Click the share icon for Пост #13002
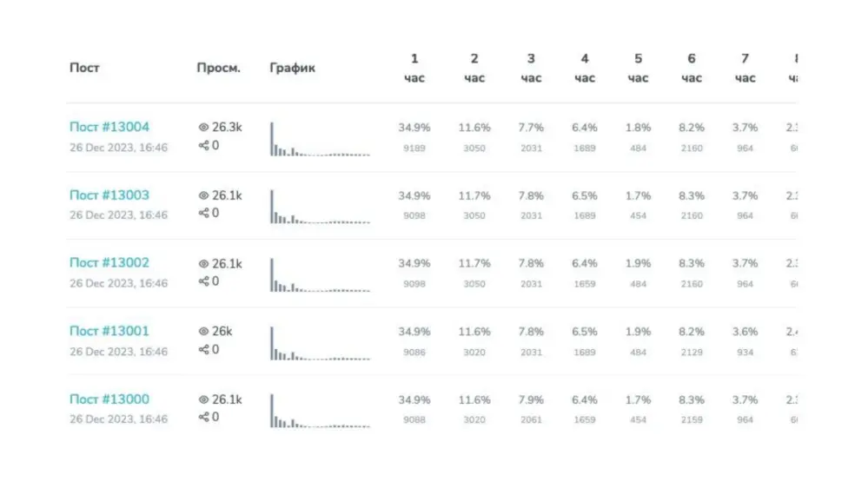868x488 pixels. coord(204,282)
